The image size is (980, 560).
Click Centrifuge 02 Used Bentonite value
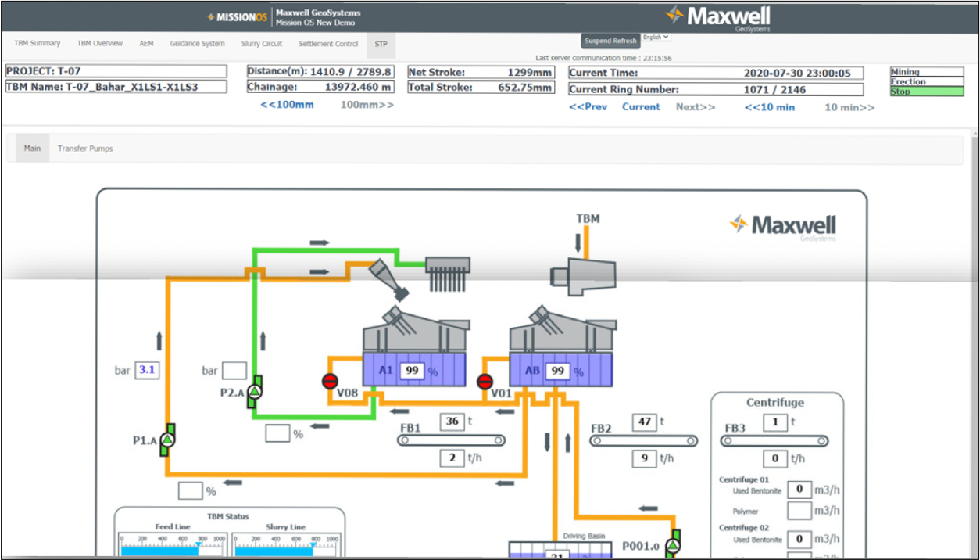pos(799,539)
